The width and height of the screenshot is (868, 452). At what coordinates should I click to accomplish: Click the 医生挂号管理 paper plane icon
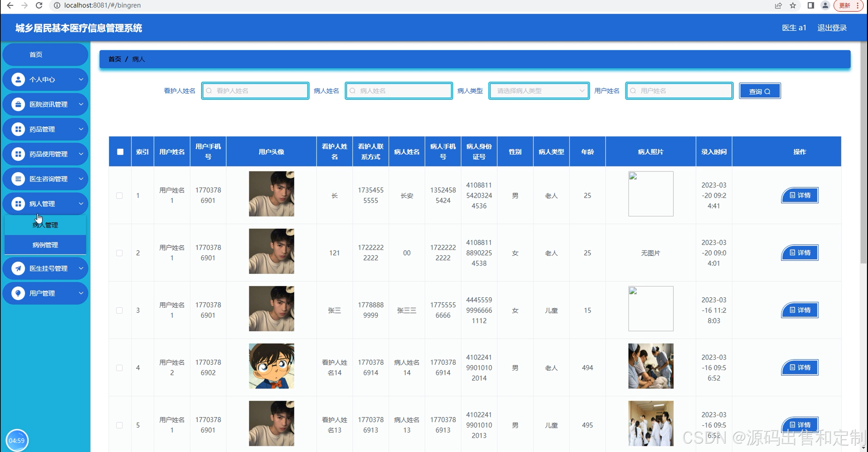[x=18, y=268]
